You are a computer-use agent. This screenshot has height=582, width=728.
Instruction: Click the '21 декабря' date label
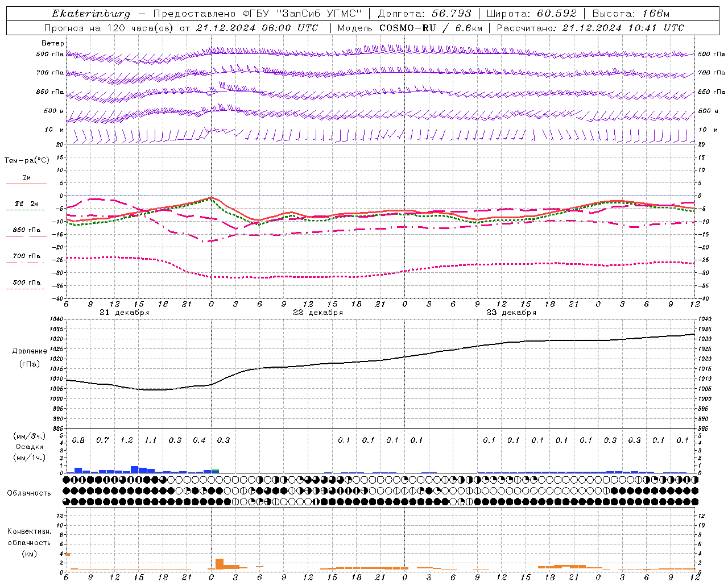(x=125, y=313)
